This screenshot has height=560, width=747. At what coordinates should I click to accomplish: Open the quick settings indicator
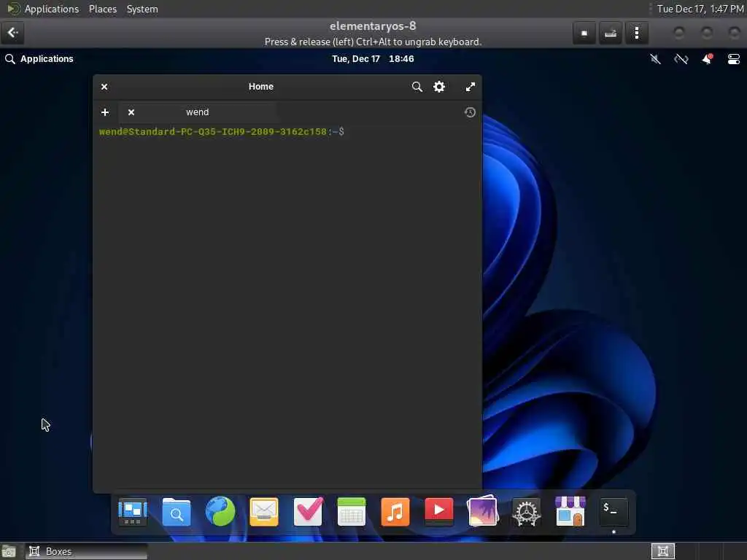pos(734,59)
